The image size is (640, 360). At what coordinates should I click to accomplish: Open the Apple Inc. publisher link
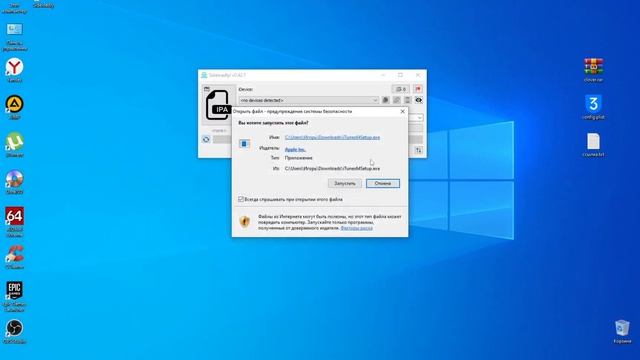295,149
